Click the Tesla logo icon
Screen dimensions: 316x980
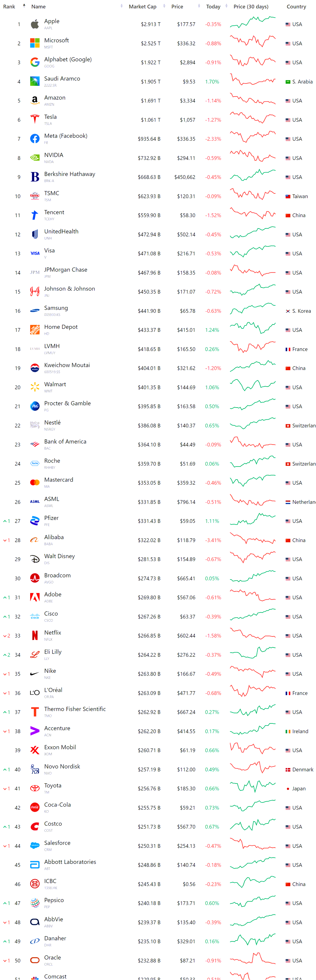[35, 120]
